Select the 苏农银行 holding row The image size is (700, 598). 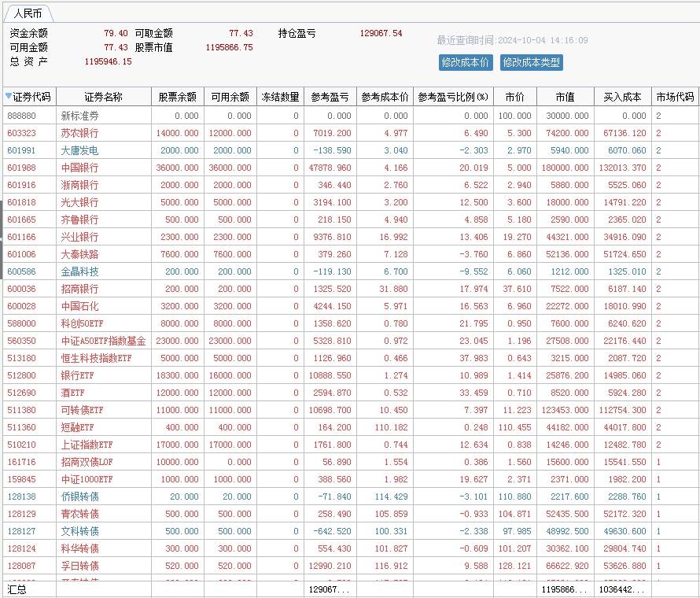(x=350, y=133)
